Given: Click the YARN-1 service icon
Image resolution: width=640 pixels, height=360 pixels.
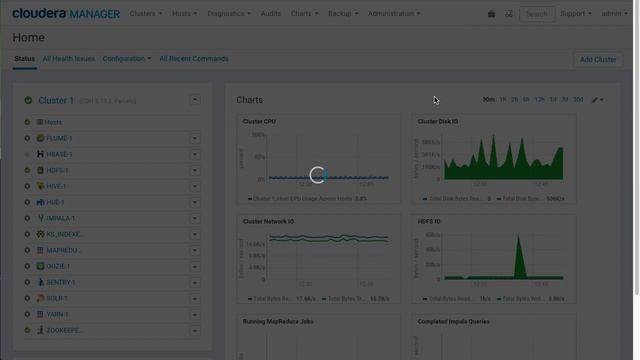Looking at the screenshot, I should coord(40,314).
